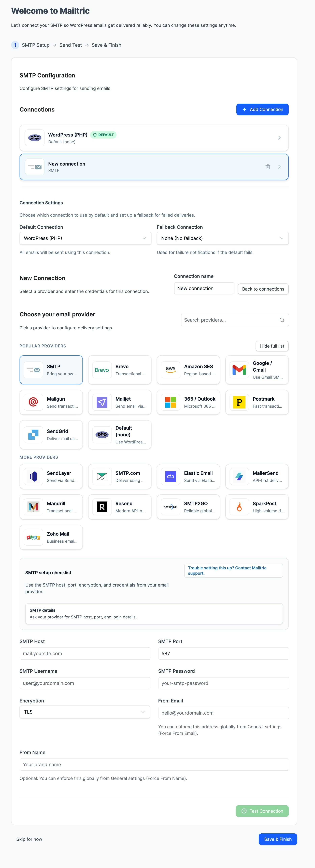The image size is (315, 868).
Task: Select the Default (none) php provider logo
Action: pos(102,435)
